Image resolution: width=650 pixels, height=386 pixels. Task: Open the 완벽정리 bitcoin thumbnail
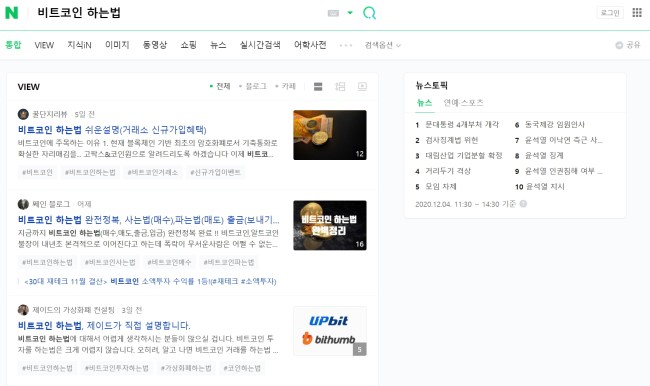click(330, 225)
